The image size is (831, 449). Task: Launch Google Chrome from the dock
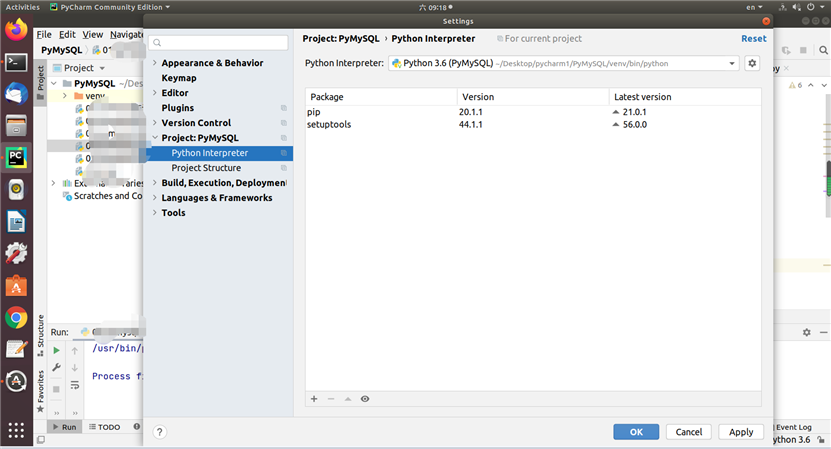[x=16, y=318]
